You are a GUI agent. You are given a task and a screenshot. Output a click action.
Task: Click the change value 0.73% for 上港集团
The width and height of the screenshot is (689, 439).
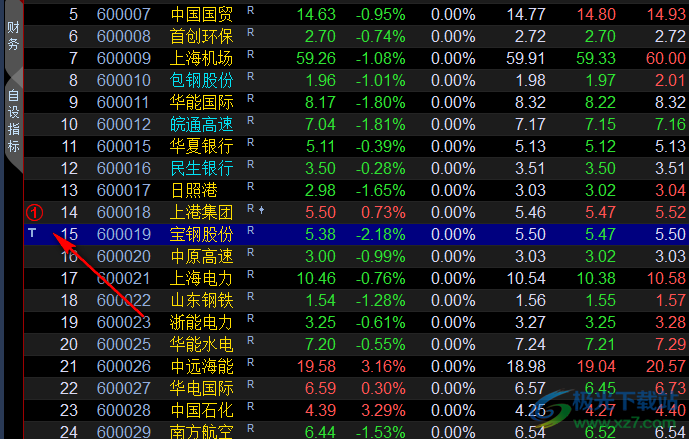(383, 212)
